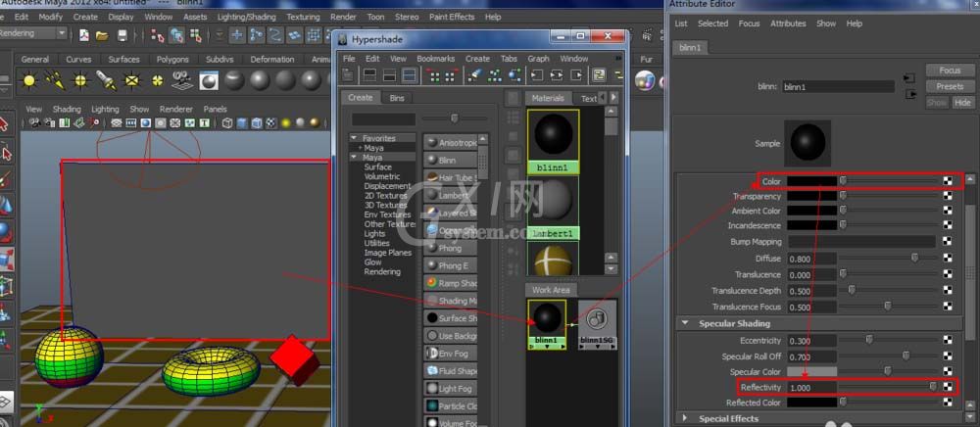
Task: Click the Select by Hierarchy icon
Action: point(158,34)
